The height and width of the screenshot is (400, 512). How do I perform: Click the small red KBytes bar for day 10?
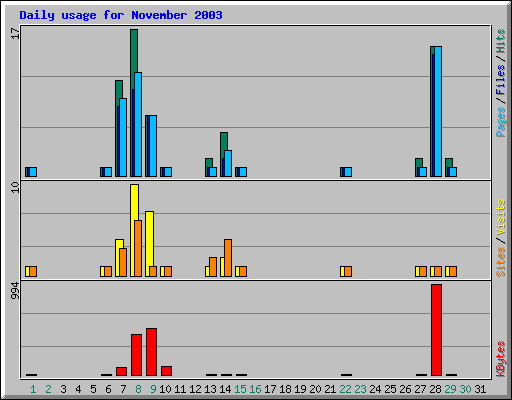click(x=166, y=371)
